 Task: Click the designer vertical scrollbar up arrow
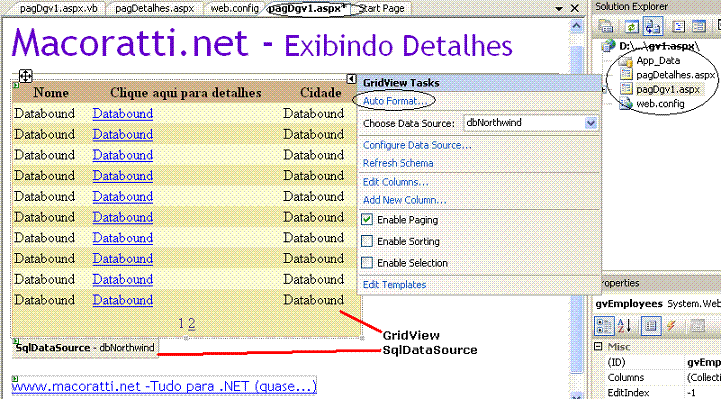tap(576, 27)
